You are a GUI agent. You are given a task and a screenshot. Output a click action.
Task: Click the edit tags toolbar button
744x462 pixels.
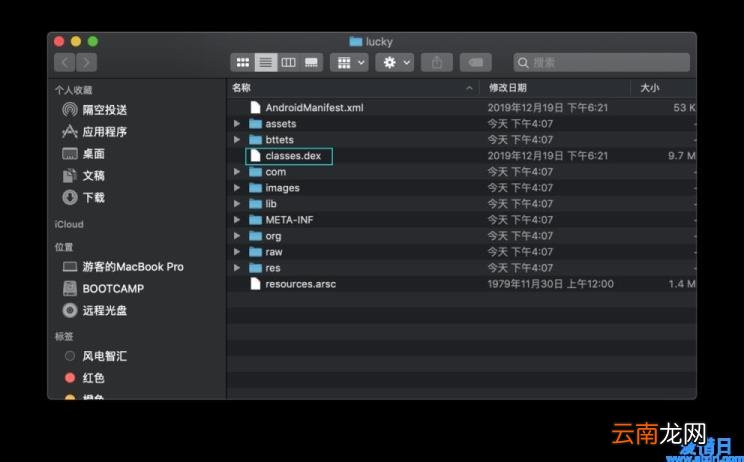(475, 62)
